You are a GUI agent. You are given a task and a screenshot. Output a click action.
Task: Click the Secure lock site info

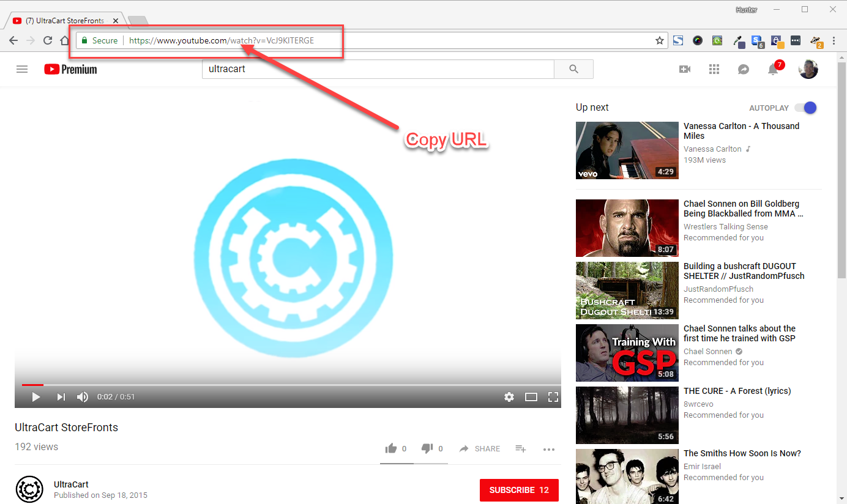[99, 41]
